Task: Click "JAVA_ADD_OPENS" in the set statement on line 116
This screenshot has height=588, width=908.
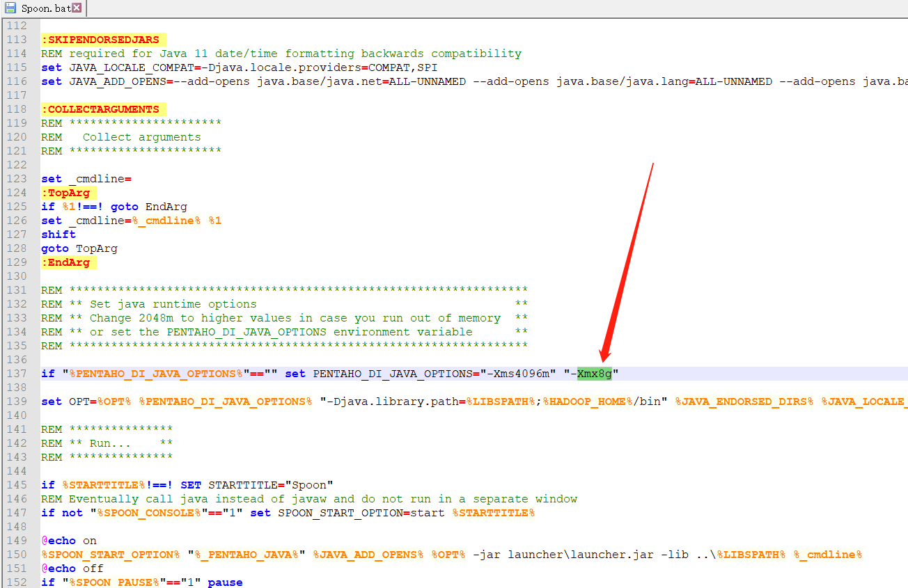Action: [x=117, y=81]
